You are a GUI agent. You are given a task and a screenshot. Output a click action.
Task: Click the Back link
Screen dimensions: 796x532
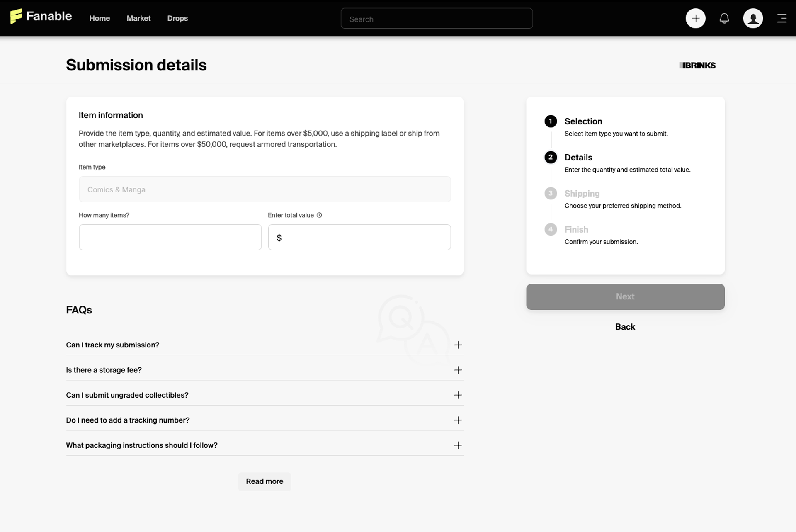click(x=625, y=327)
